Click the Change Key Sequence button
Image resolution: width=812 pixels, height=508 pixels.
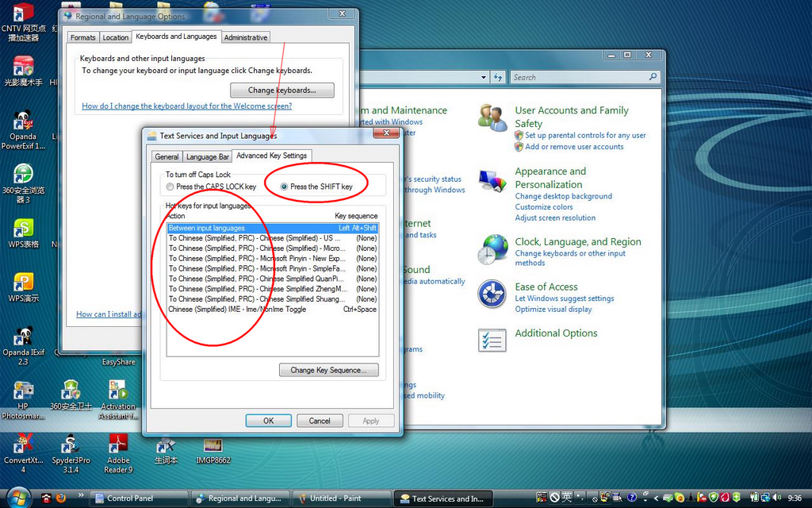[x=328, y=370]
